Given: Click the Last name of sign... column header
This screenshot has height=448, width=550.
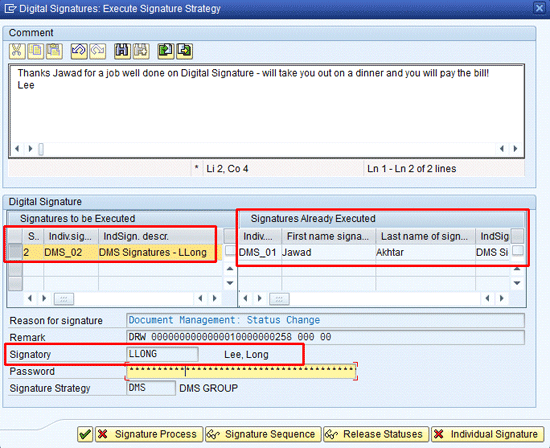Looking at the screenshot, I should click(425, 236).
